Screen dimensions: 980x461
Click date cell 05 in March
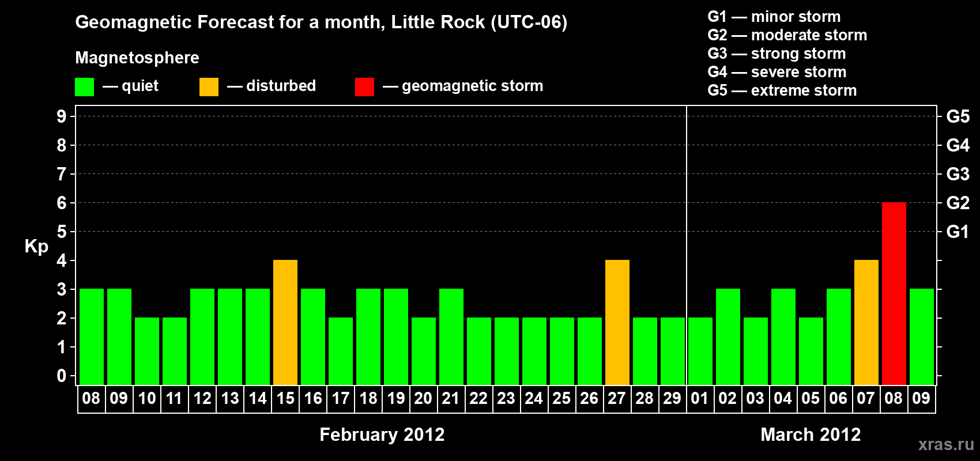tap(811, 399)
